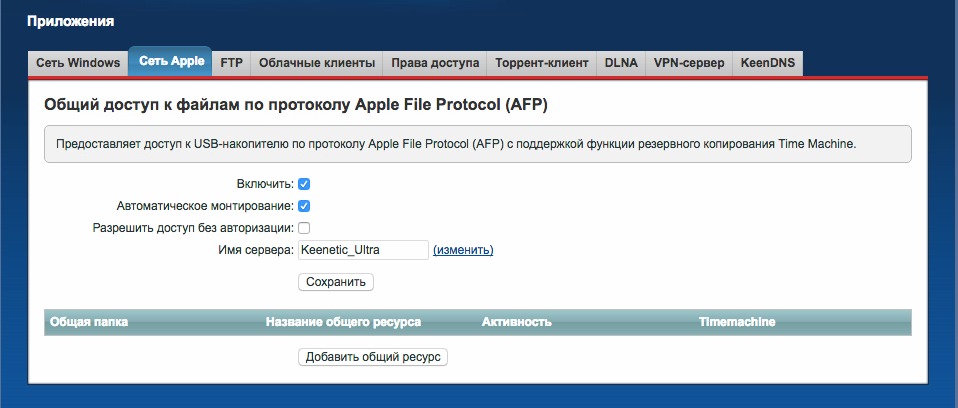Screen dimensions: 958x408
Task: Enable Разрешить доступ без авторизации checkbox
Action: (304, 228)
